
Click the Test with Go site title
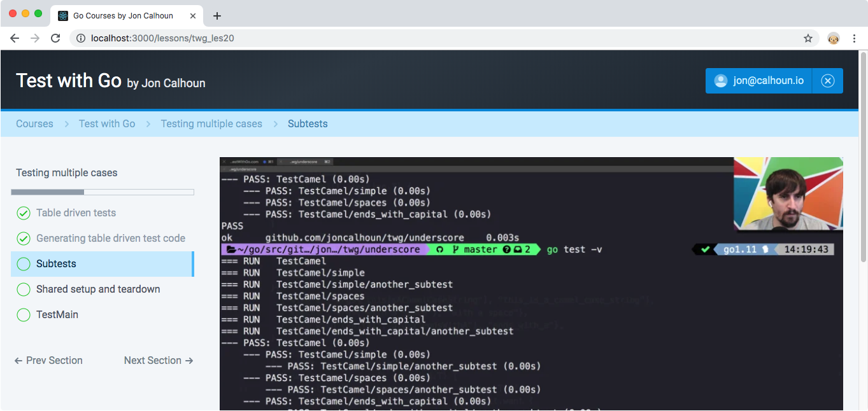[69, 81]
